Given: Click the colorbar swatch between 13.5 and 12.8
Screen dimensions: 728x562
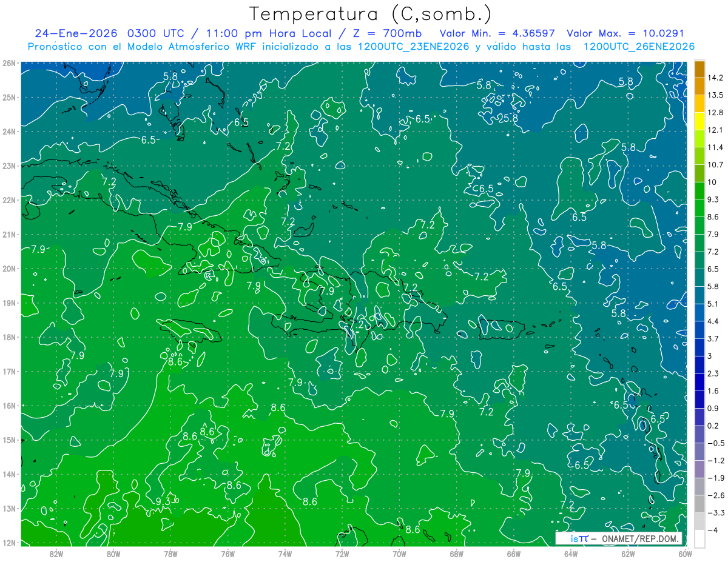Looking at the screenshot, I should click(x=699, y=104).
